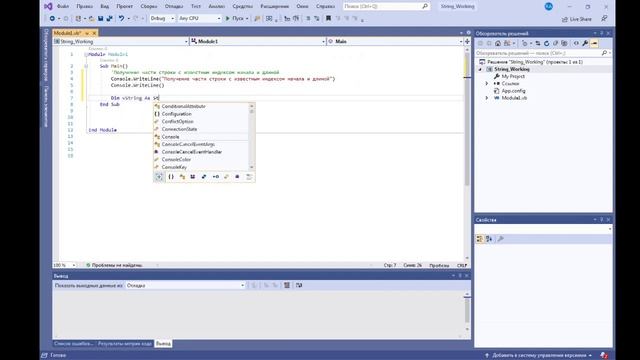Toggle the interfaces filter in IntelliSense popup

[x=216, y=177]
